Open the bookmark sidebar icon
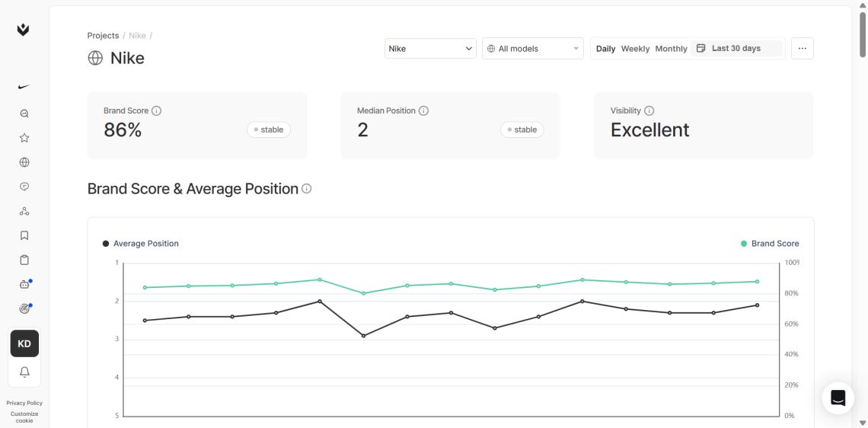 click(24, 235)
